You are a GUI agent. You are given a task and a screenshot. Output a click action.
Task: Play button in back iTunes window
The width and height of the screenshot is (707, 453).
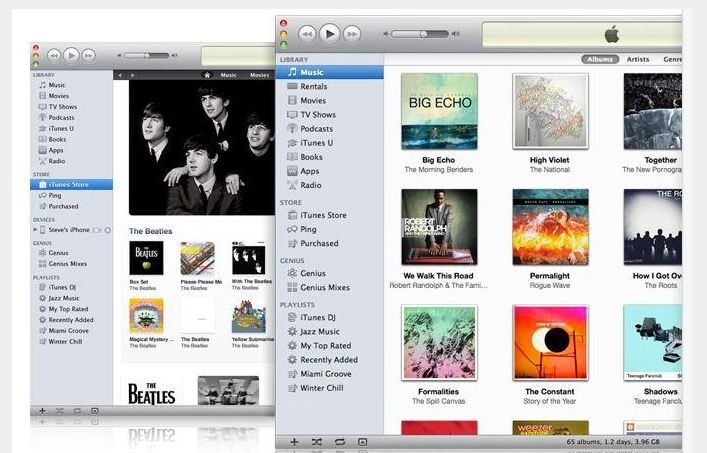tap(71, 55)
